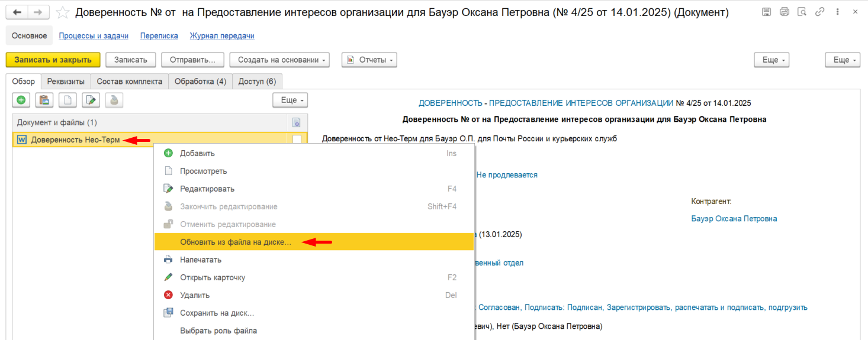
Task: Switch to the Обработка (4) tab
Action: click(x=200, y=82)
